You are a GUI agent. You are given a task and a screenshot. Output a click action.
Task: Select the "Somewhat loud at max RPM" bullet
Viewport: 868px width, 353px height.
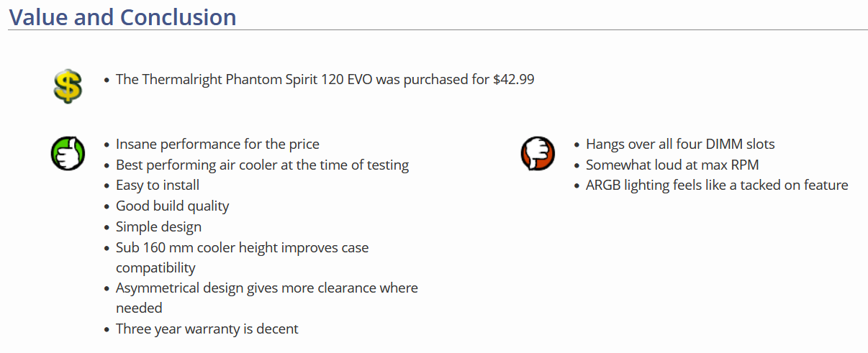(x=672, y=165)
